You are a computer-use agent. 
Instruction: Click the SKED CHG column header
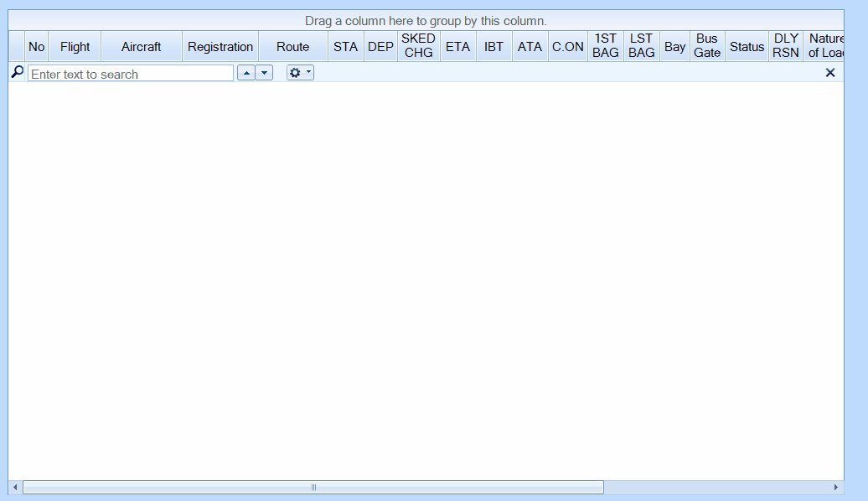(419, 47)
